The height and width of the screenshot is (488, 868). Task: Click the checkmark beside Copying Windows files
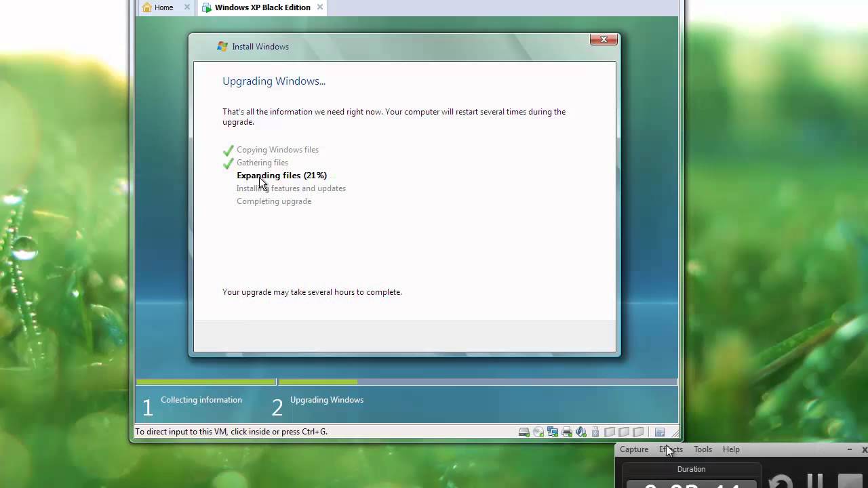[x=229, y=150]
